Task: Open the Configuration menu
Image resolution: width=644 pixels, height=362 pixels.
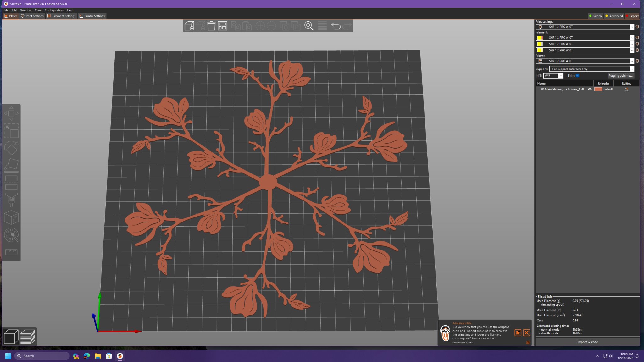Action: point(54,10)
